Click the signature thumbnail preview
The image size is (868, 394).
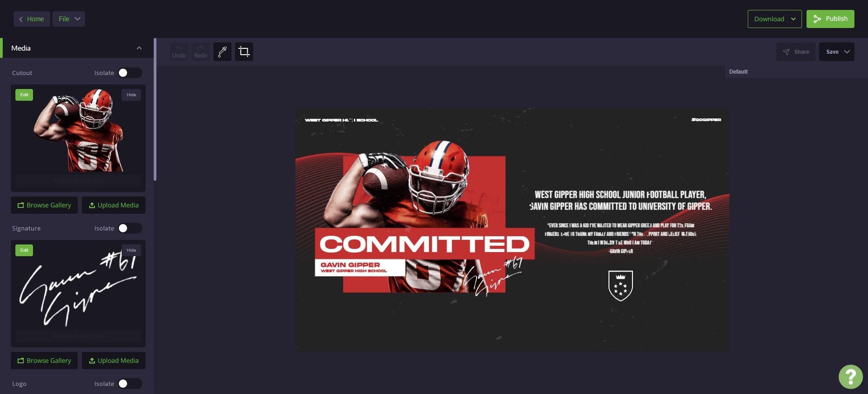tap(78, 289)
